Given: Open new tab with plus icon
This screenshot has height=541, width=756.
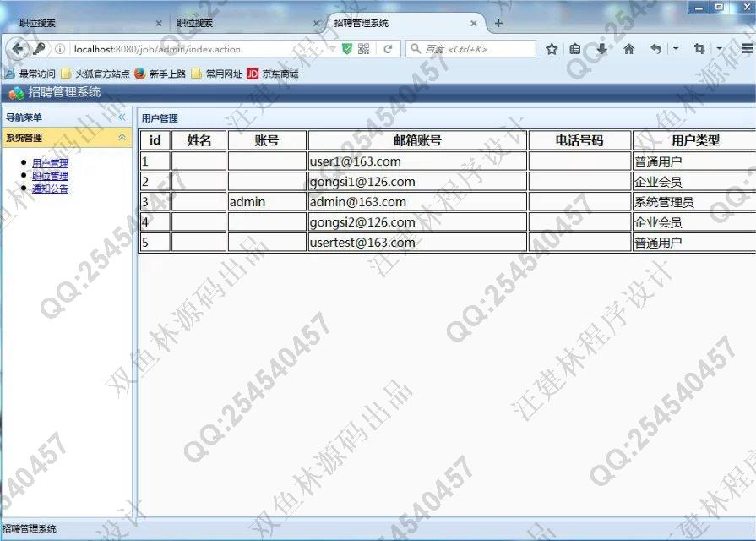Looking at the screenshot, I should pos(498,23).
